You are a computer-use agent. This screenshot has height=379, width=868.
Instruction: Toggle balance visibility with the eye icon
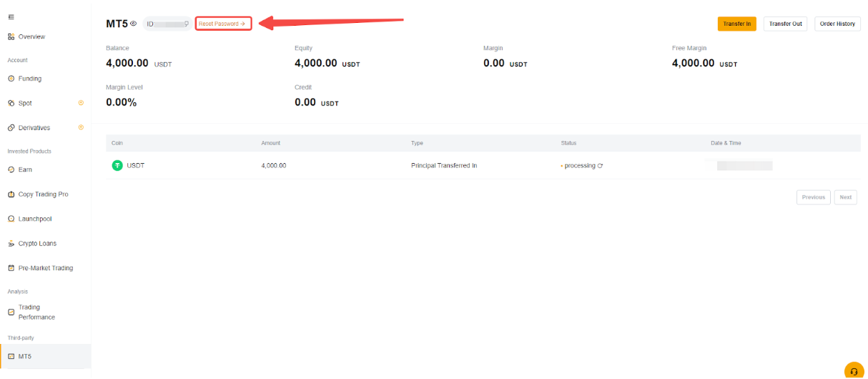point(134,24)
